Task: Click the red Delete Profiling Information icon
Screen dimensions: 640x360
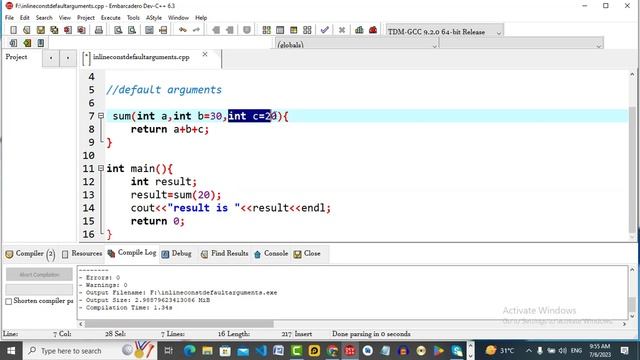Action: click(373, 30)
